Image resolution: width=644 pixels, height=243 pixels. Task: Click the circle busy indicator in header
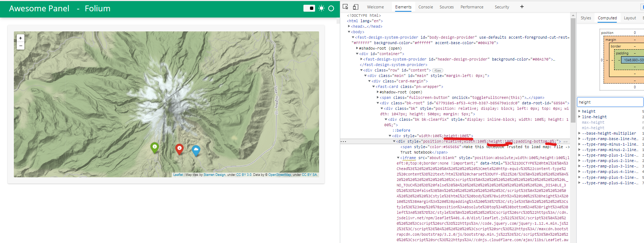pos(331,8)
